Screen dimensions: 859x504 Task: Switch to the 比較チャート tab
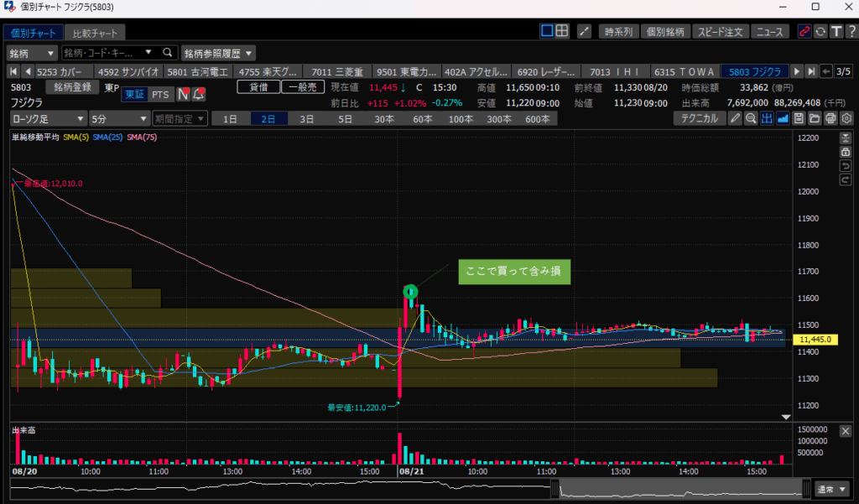(x=96, y=33)
